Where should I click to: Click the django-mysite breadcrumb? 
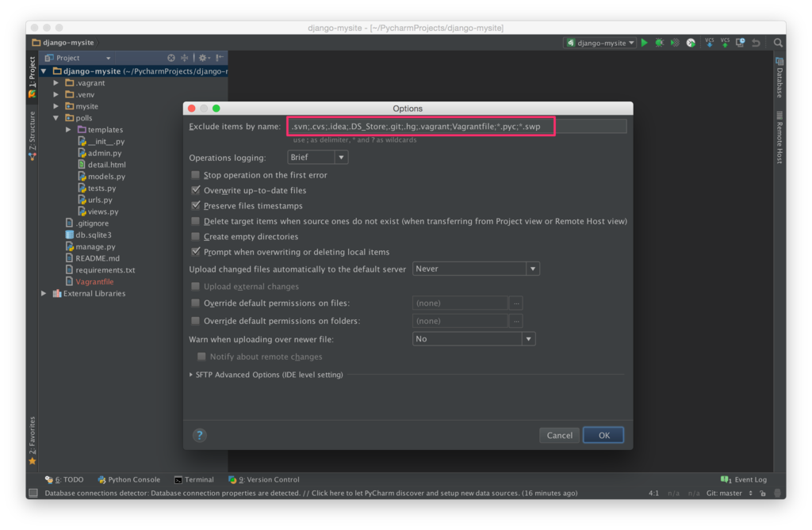pyautogui.click(x=63, y=43)
